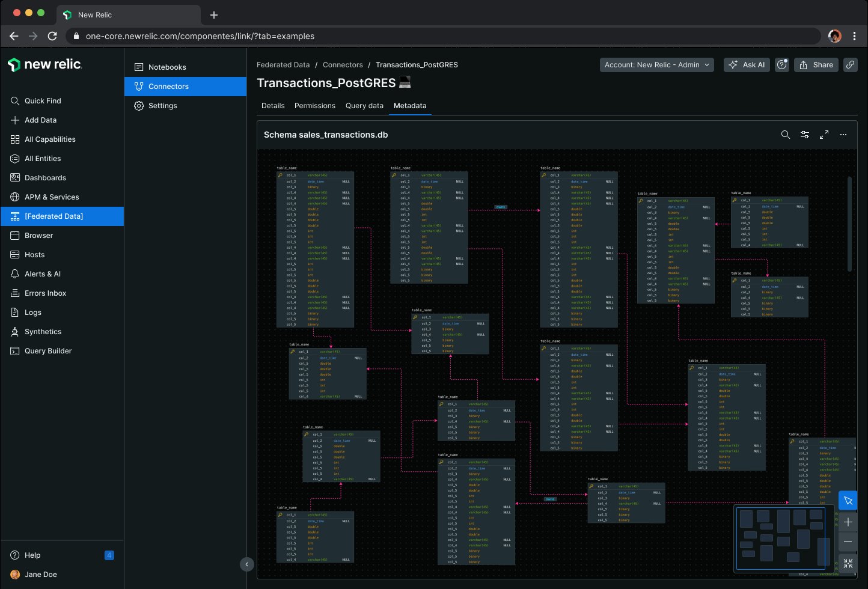Click the diagram vertical scrollbar
Screen dimensions: 868x589
(849, 224)
